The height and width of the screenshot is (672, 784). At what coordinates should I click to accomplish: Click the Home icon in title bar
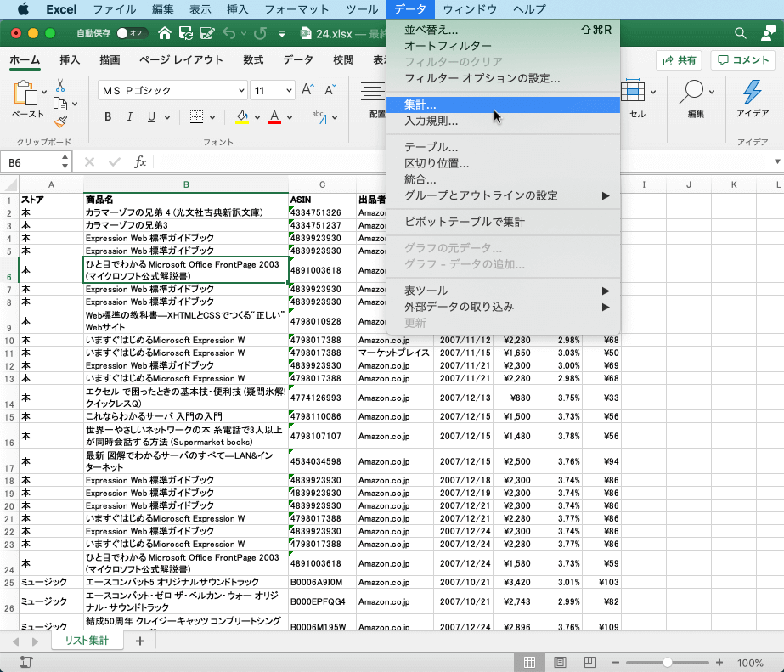tap(165, 33)
